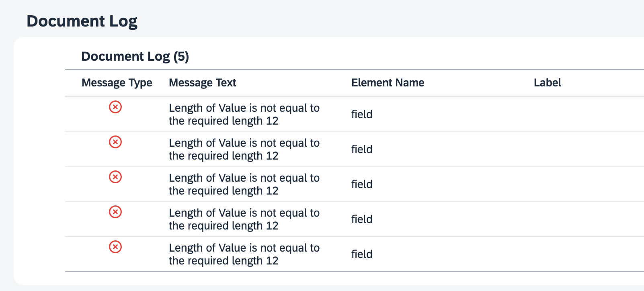This screenshot has height=291, width=644.
Task: Click the Message Type column header
Action: tap(117, 83)
